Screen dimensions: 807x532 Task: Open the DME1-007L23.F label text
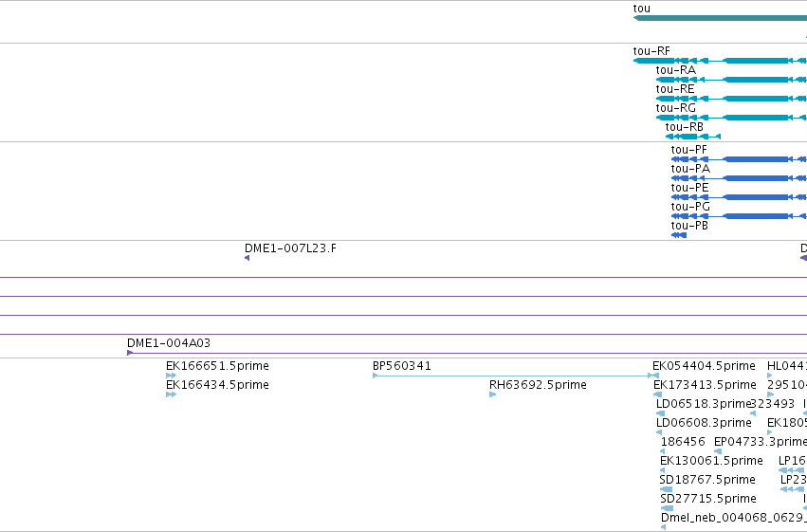pos(290,248)
